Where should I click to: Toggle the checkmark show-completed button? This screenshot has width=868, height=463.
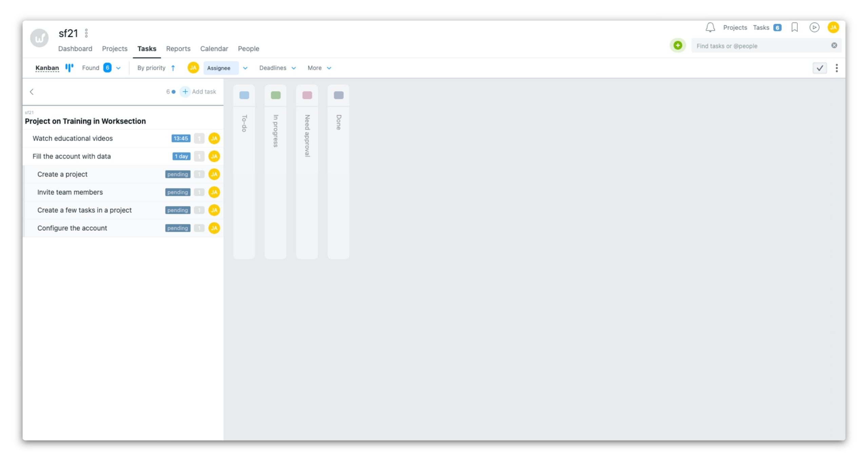pos(820,68)
